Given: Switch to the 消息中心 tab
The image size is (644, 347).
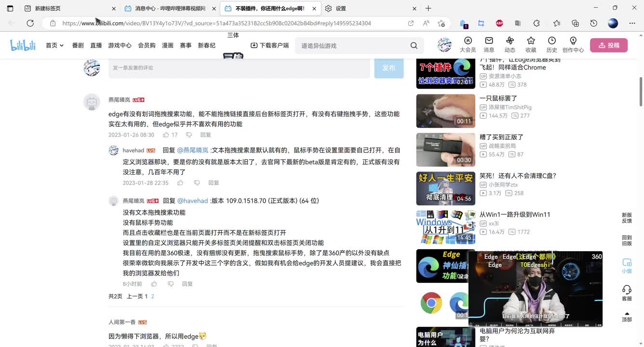Looking at the screenshot, I should click(x=170, y=8).
